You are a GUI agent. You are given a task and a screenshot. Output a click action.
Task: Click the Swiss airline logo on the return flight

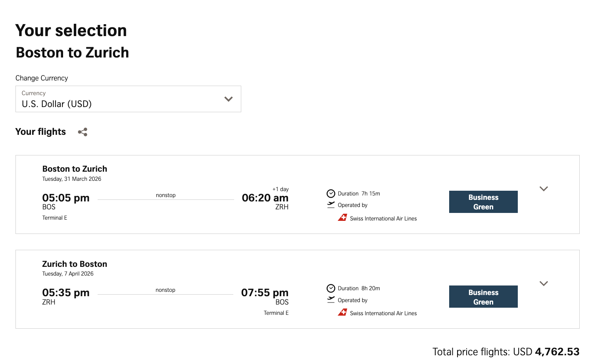[x=342, y=312]
